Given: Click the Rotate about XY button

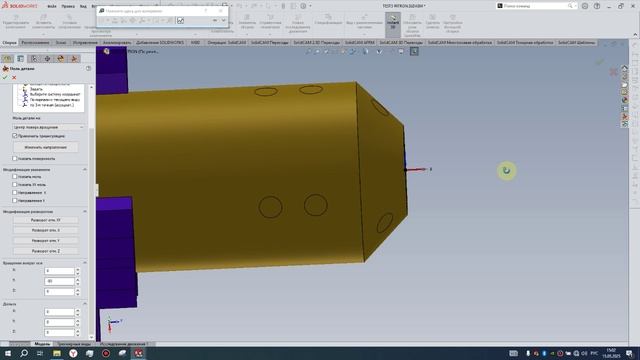Looking at the screenshot, I should [x=46, y=220].
